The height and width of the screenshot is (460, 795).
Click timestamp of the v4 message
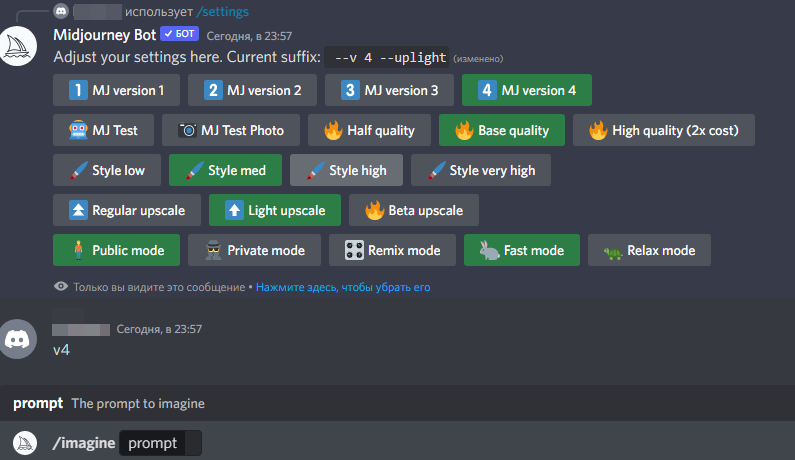159,329
